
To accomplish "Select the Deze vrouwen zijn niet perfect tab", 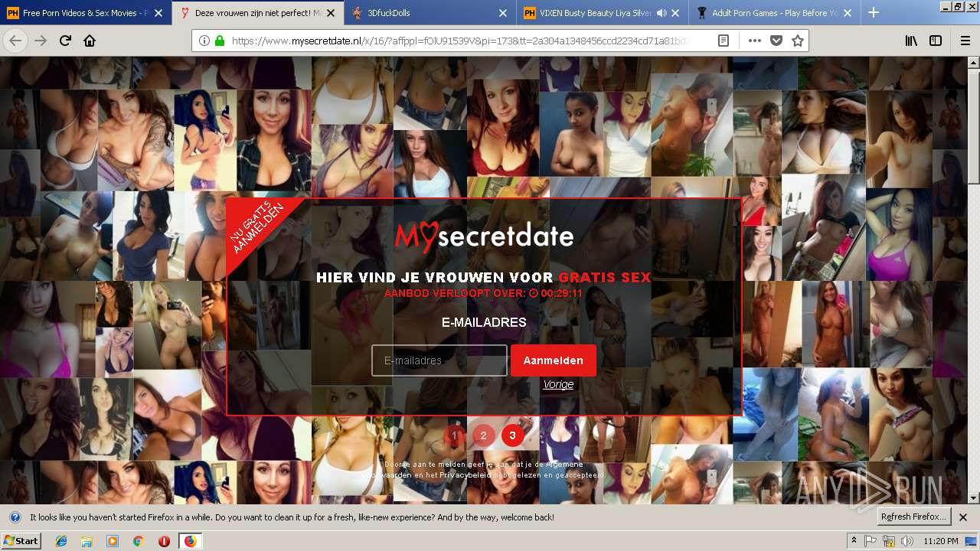I will click(258, 13).
